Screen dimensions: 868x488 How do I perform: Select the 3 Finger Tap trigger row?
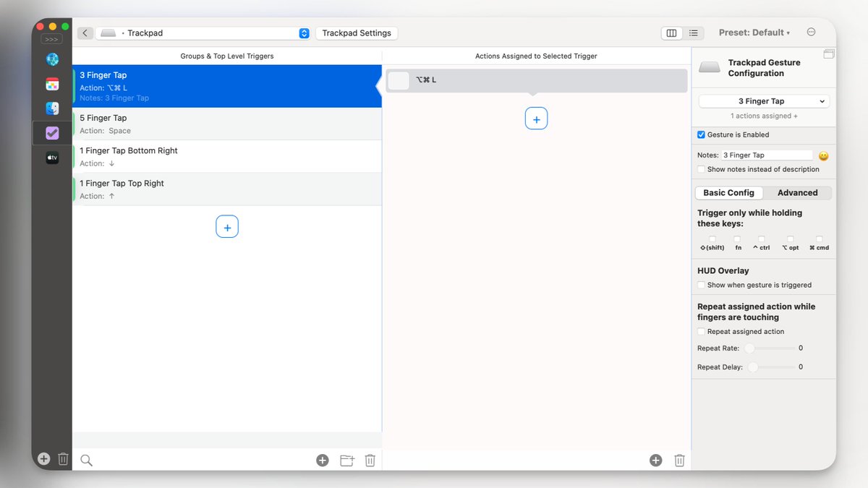[x=227, y=86]
